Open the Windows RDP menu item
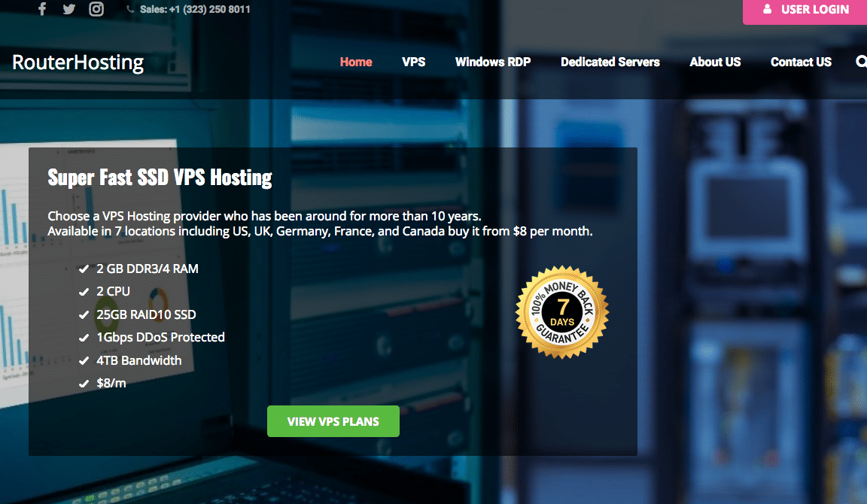Screen dimensions: 867x504 tap(493, 62)
